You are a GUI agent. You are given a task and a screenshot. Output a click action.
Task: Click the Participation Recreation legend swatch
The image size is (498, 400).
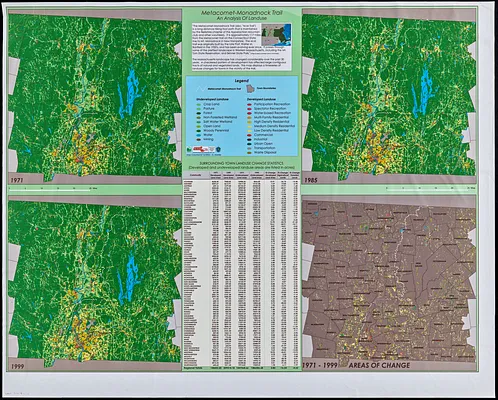coord(249,105)
